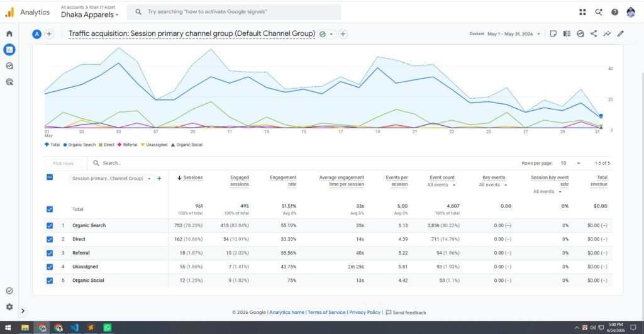Open the Help question mark icon
The width and height of the screenshot is (644, 334).
pos(614,12)
